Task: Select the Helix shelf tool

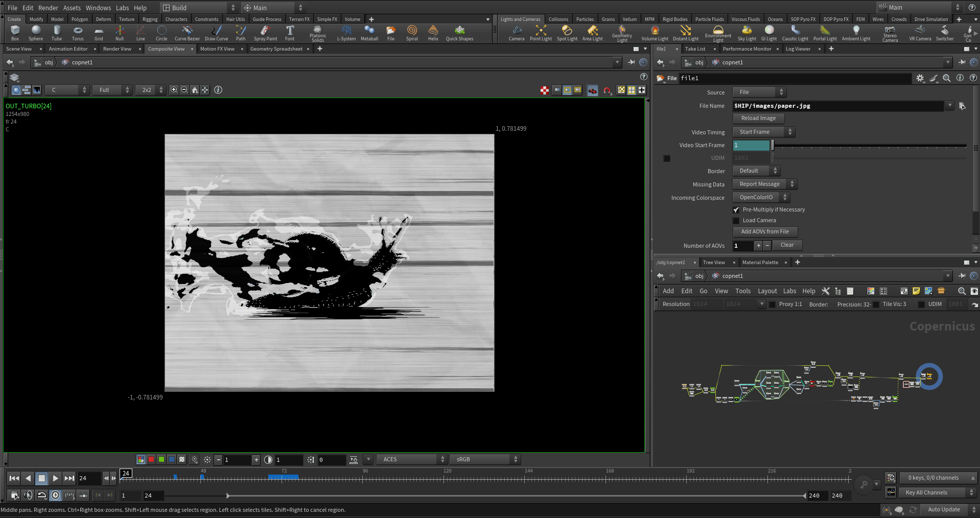Action: (x=433, y=33)
